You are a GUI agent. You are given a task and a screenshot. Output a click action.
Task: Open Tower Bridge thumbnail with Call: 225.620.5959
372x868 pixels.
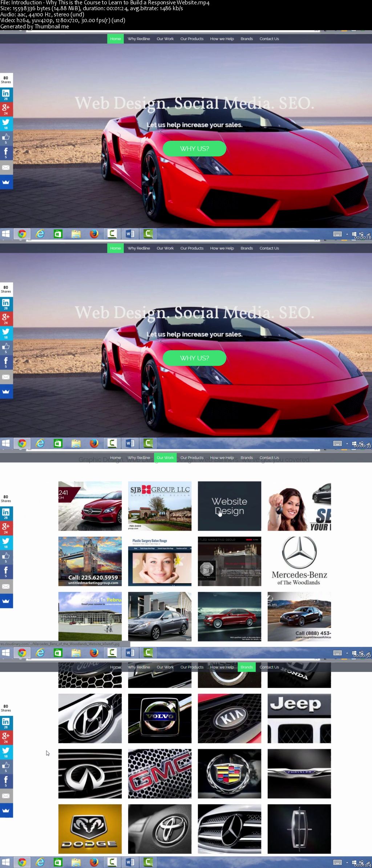point(90,561)
